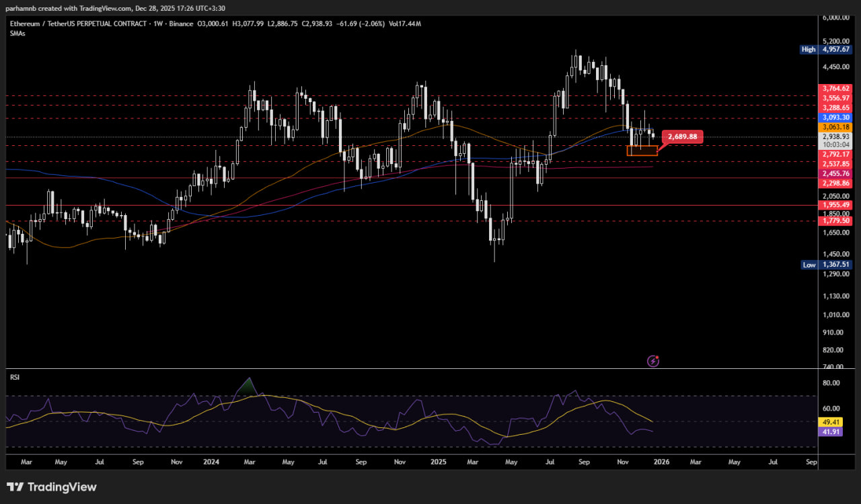Click the current price 2,938.93 label
This screenshot has height=504, width=861.
836,136
